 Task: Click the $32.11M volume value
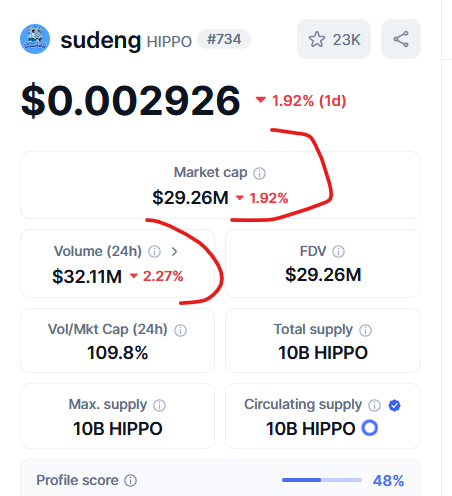(87, 277)
